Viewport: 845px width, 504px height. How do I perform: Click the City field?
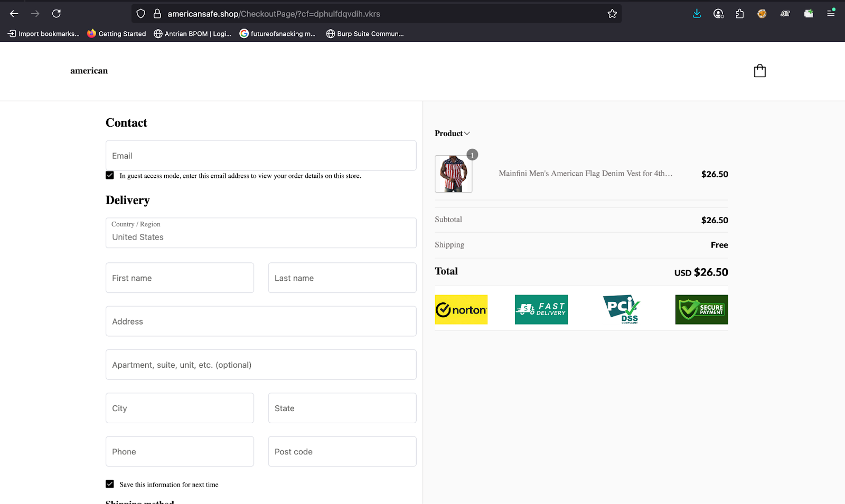[180, 408]
